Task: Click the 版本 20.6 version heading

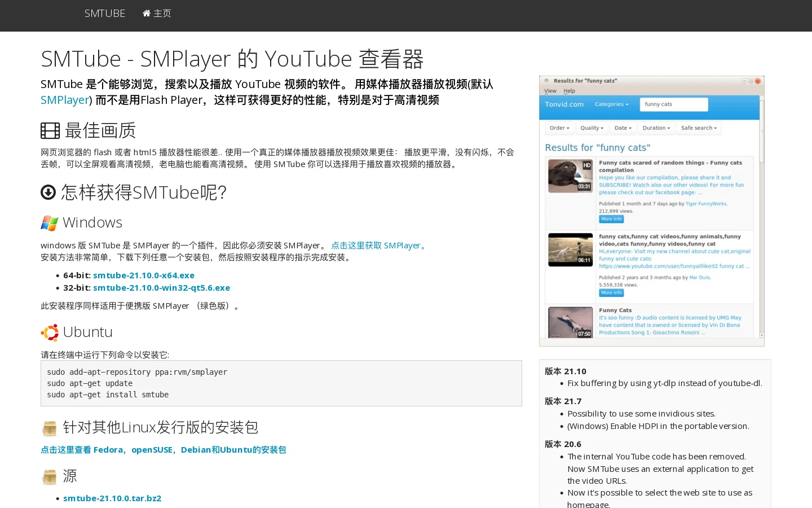Action: click(x=563, y=444)
